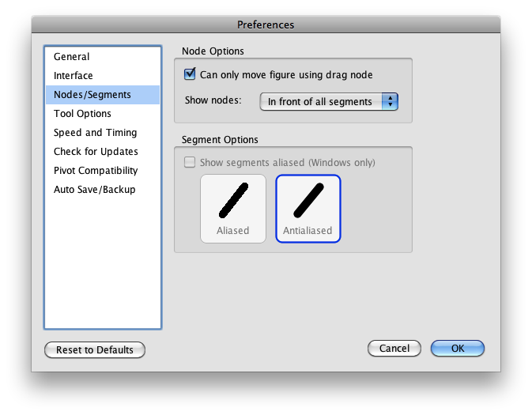Click the Antialiased label text
This screenshot has width=532, height=419.
(308, 231)
